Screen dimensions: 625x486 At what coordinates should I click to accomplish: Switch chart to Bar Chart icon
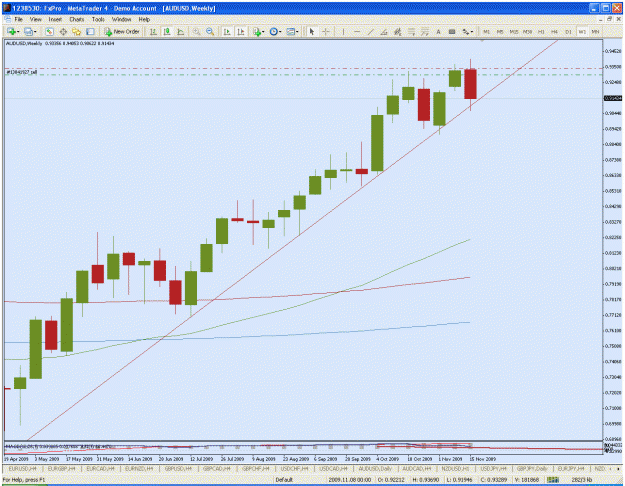(x=153, y=31)
